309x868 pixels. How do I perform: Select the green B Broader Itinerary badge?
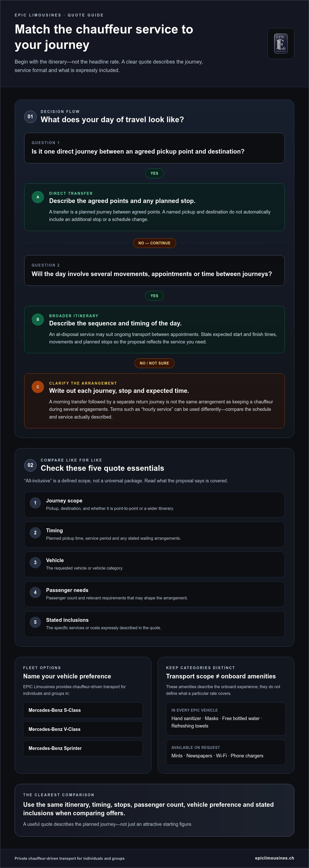[38, 320]
